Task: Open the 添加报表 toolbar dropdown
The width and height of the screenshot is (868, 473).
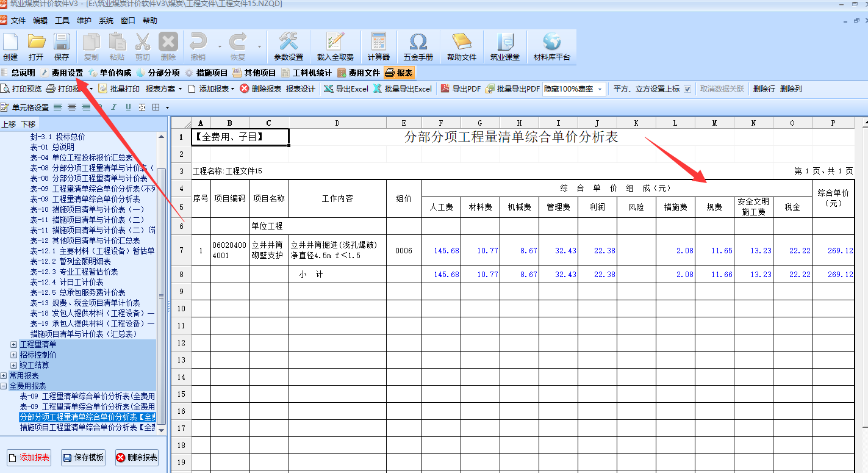Action: pos(234,89)
